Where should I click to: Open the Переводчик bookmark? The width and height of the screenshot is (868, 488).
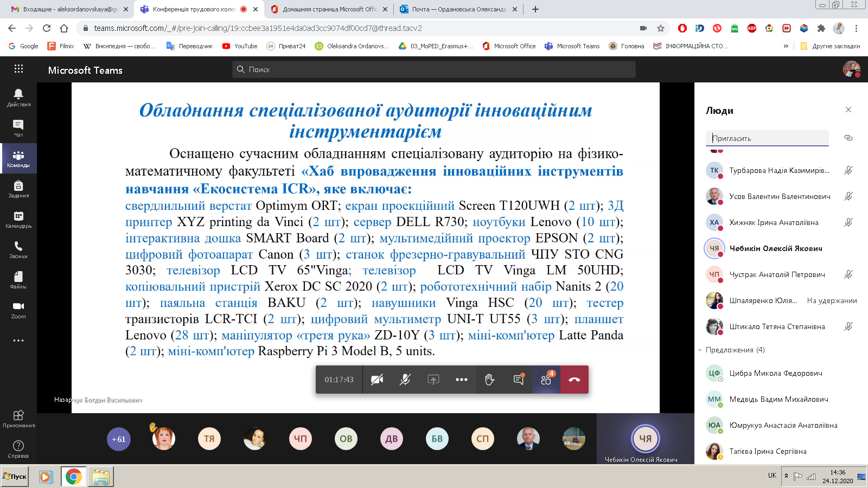(189, 46)
